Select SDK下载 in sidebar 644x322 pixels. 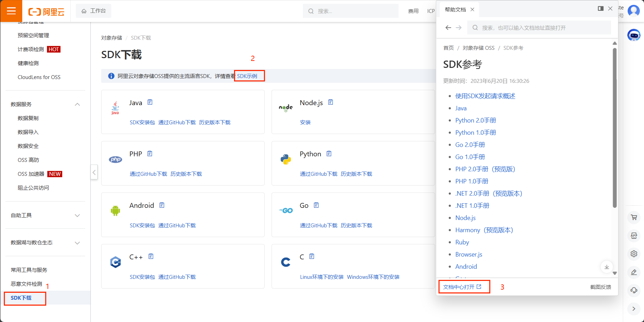coord(21,298)
